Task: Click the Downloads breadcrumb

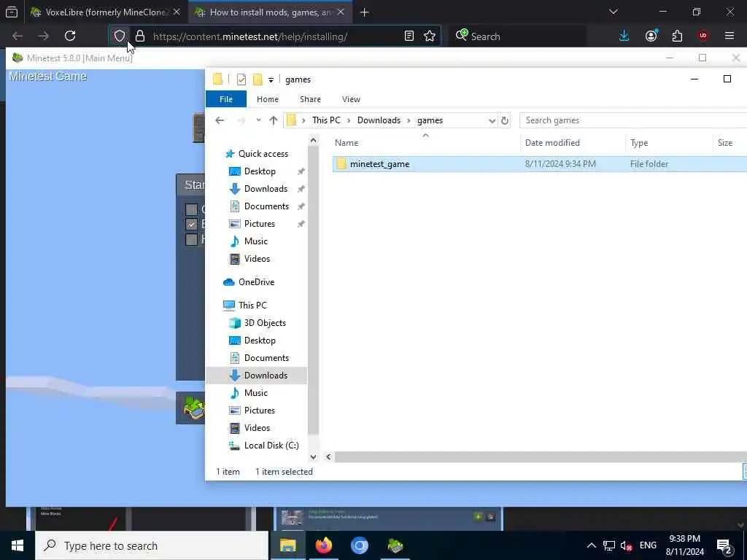Action: pyautogui.click(x=379, y=120)
